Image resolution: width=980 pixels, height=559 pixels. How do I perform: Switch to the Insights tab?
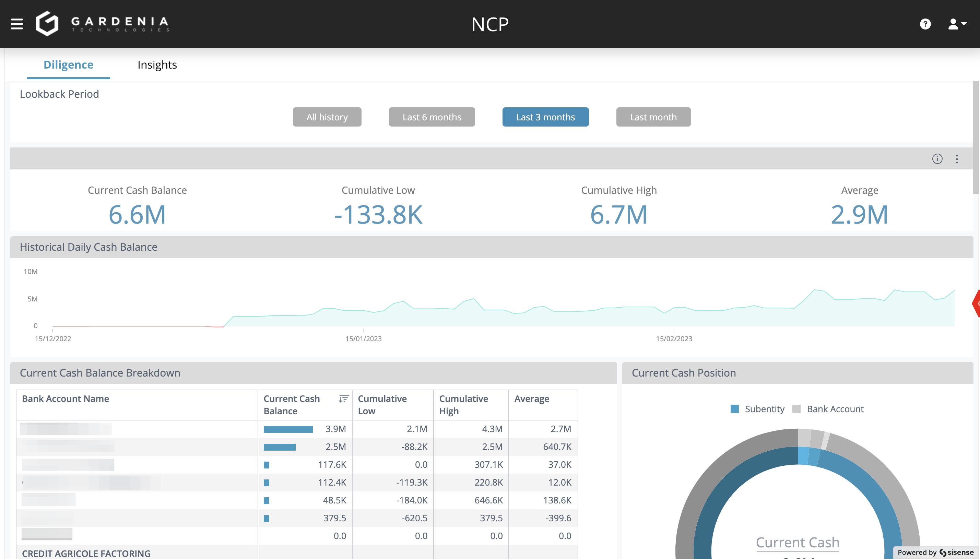click(157, 64)
